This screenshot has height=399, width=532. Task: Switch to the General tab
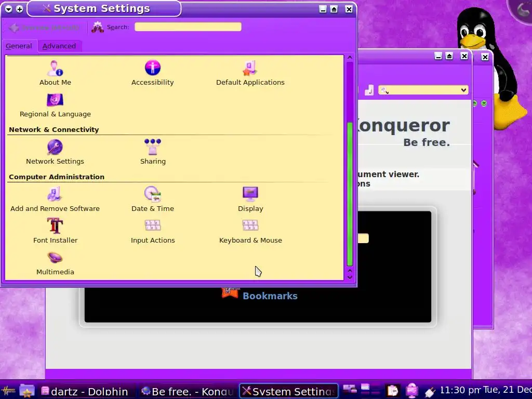coord(19,46)
